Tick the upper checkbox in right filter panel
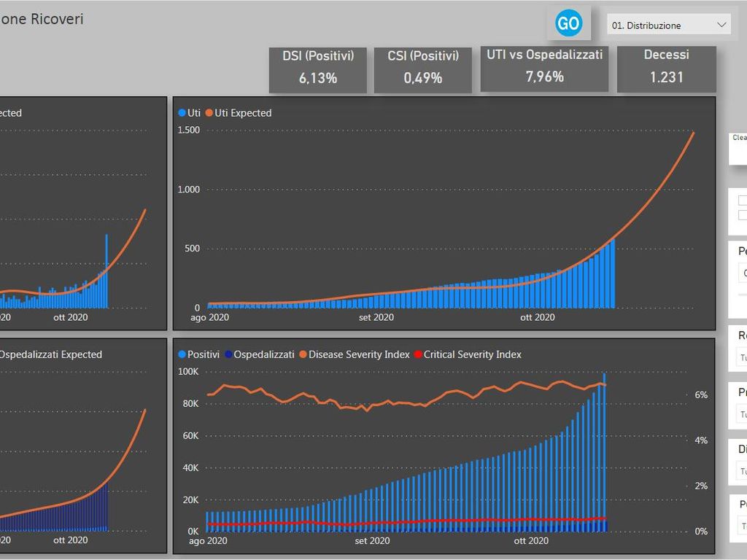The width and height of the screenshot is (747, 560). tap(743, 201)
